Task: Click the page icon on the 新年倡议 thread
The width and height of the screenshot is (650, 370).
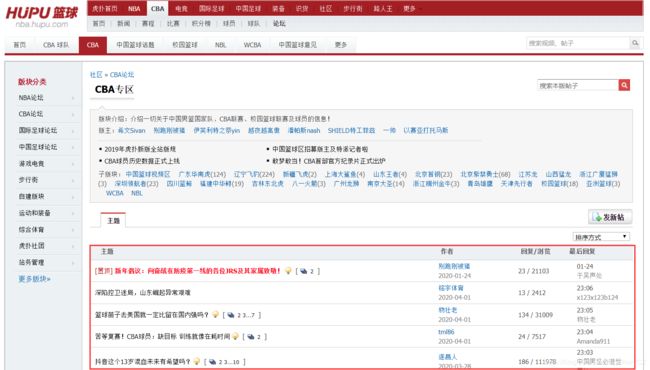Action: (x=304, y=271)
